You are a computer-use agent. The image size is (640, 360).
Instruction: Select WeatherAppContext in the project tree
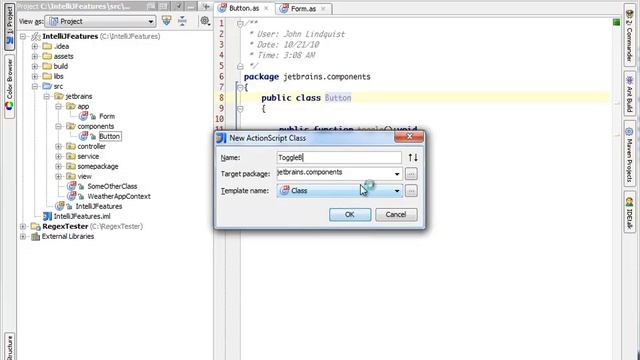point(119,196)
